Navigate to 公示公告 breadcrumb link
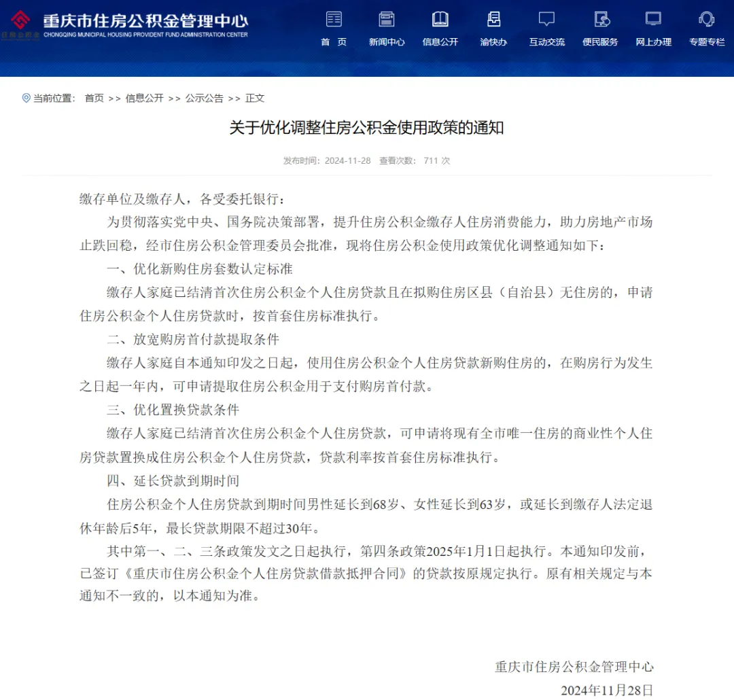This screenshot has width=734, height=700. (204, 98)
